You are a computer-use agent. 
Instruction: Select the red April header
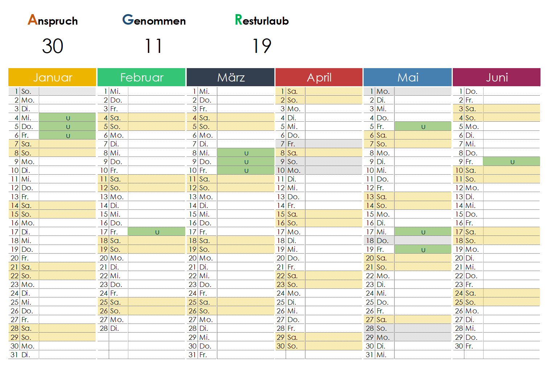319,78
